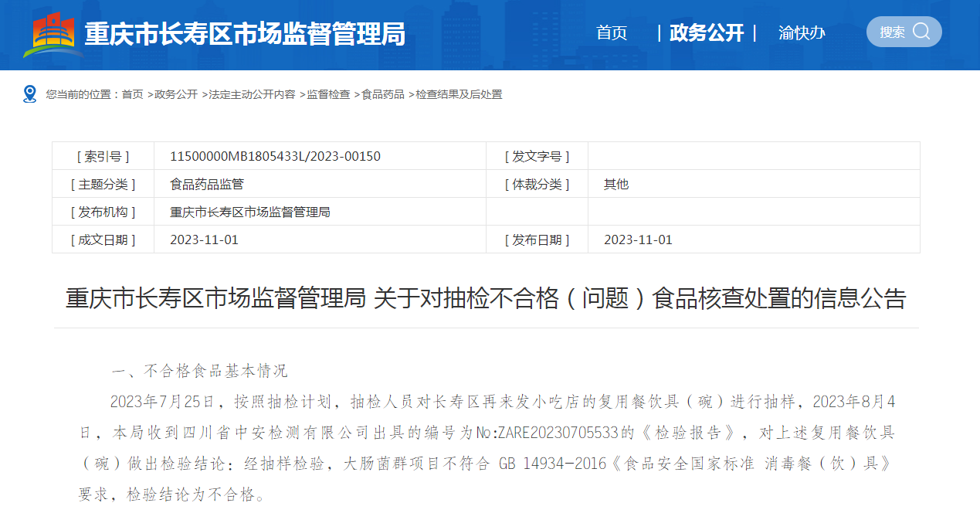The width and height of the screenshot is (980, 513).
Task: Go to 食品药品 in breadcrumb
Action: pyautogui.click(x=383, y=94)
